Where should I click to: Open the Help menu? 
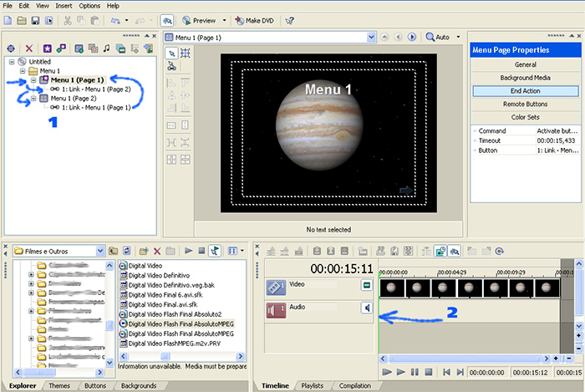point(113,6)
